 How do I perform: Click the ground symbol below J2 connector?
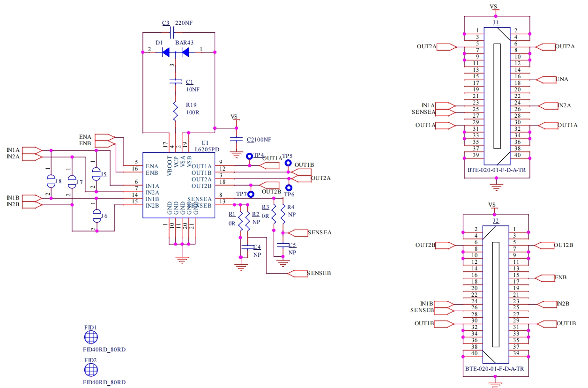pos(493,383)
